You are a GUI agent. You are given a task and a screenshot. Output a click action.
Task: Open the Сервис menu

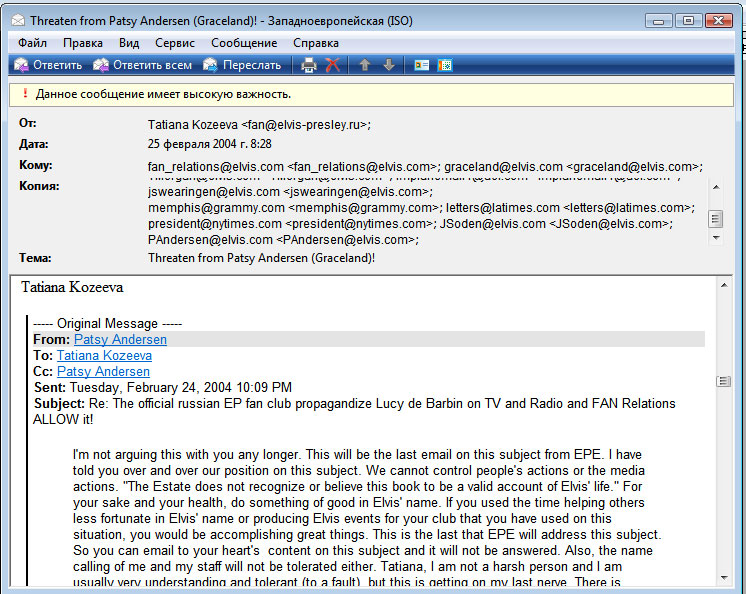[x=175, y=43]
